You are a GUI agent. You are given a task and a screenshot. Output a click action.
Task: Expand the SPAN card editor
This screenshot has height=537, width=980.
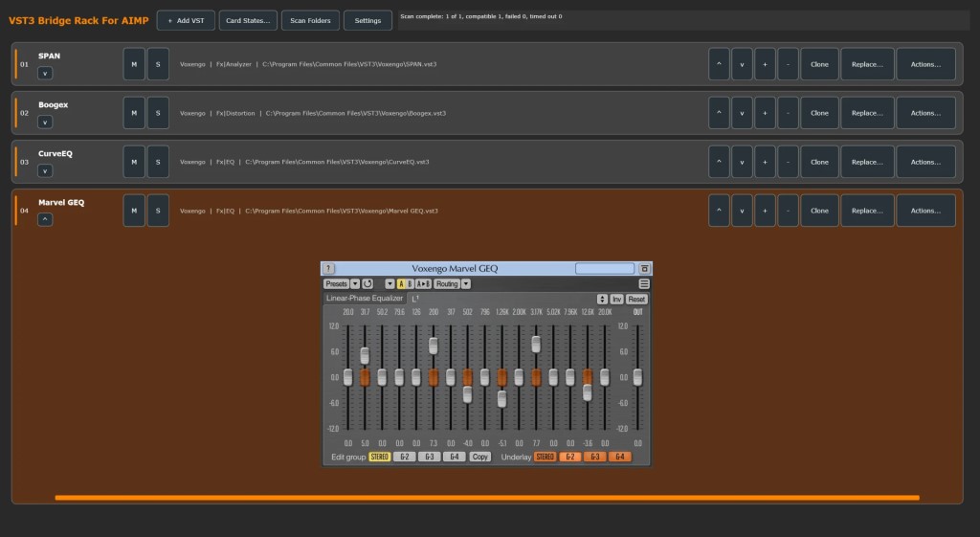pyautogui.click(x=45, y=73)
